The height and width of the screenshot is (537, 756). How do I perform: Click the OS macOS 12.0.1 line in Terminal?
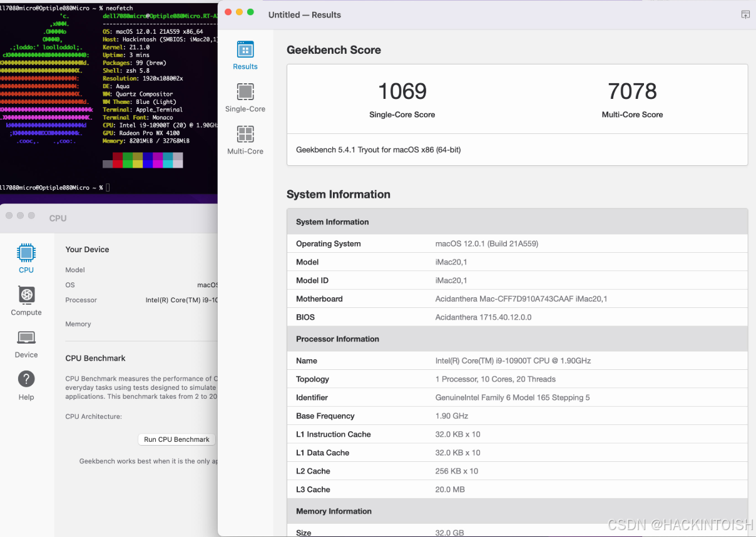click(153, 31)
